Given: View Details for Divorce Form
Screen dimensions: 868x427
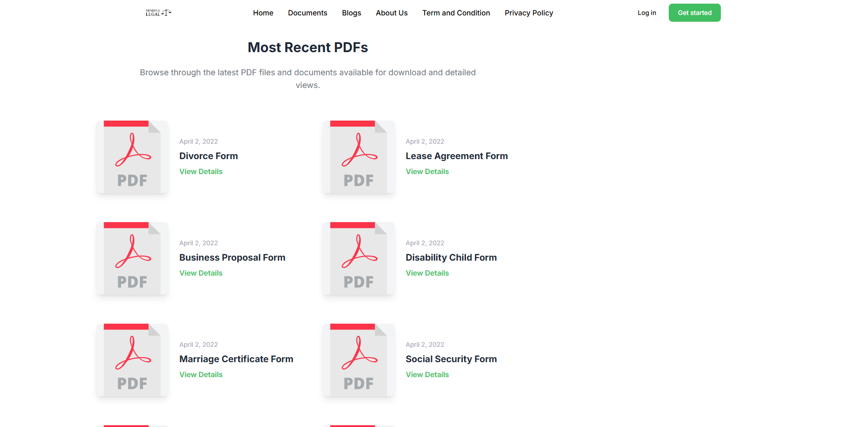Looking at the screenshot, I should coord(201,171).
